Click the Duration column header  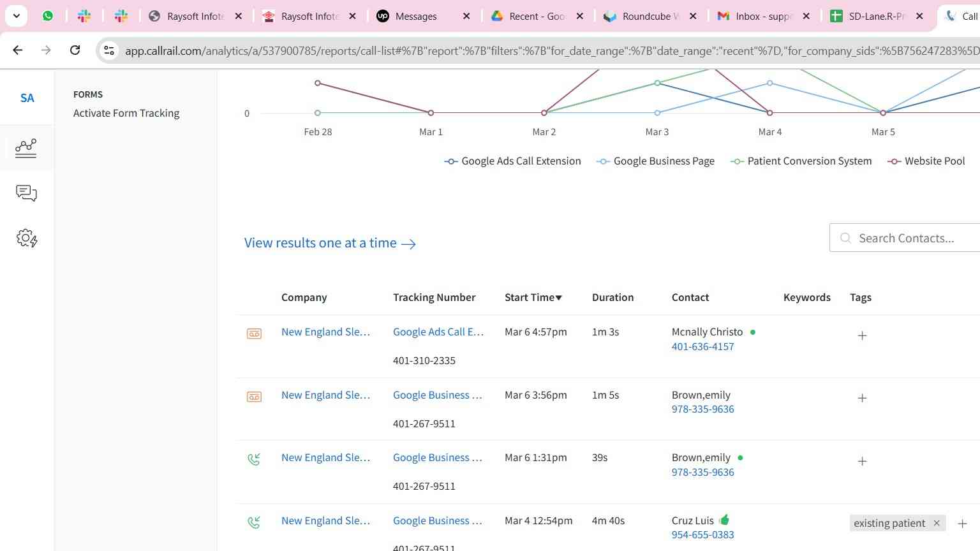coord(612,297)
